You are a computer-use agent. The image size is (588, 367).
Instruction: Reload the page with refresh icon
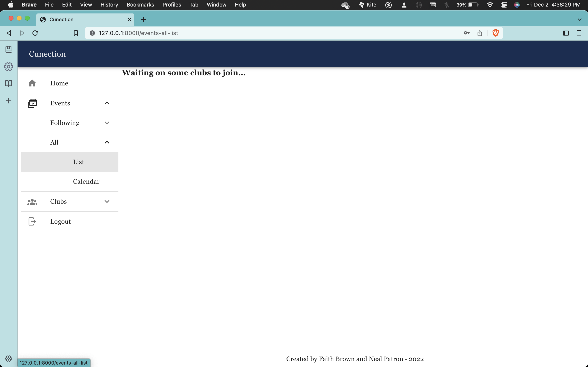tap(35, 33)
